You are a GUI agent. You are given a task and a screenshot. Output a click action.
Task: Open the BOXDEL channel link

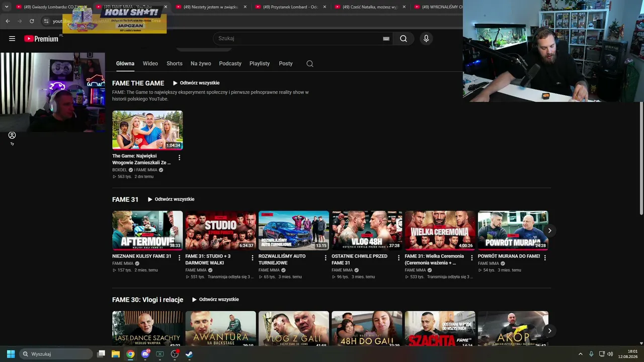[120, 170]
